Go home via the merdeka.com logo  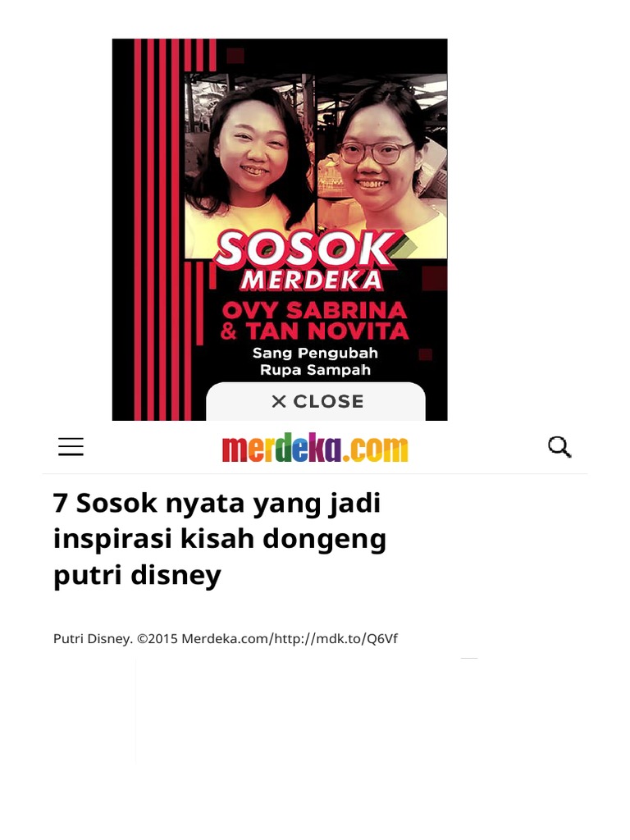315,448
